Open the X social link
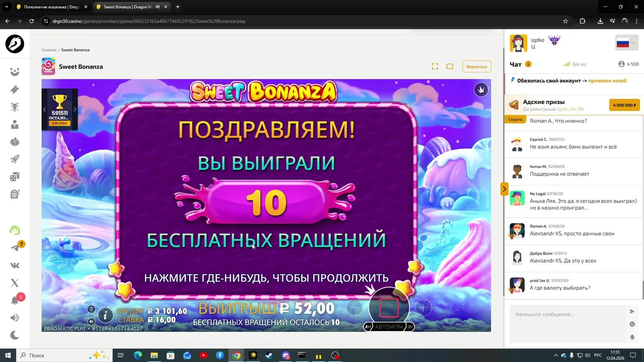 coord(15,283)
